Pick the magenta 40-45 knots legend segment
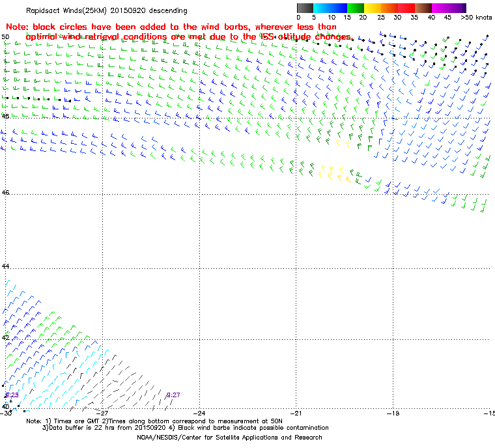495x448 pixels. 440,8
